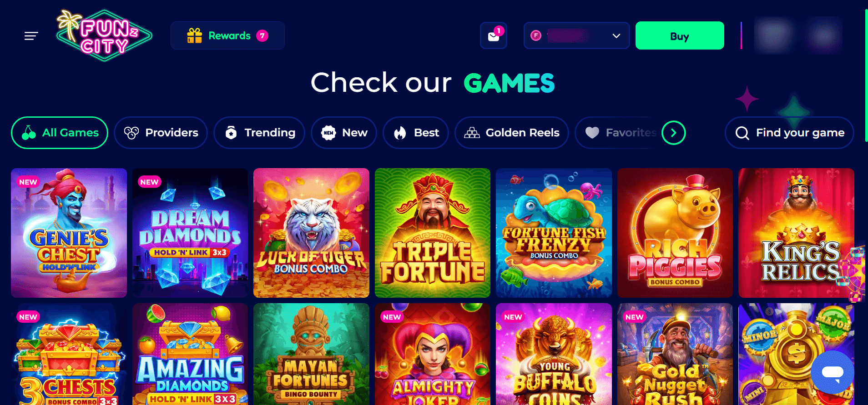Click the green Buy button
This screenshot has height=405, width=868.
pyautogui.click(x=680, y=35)
